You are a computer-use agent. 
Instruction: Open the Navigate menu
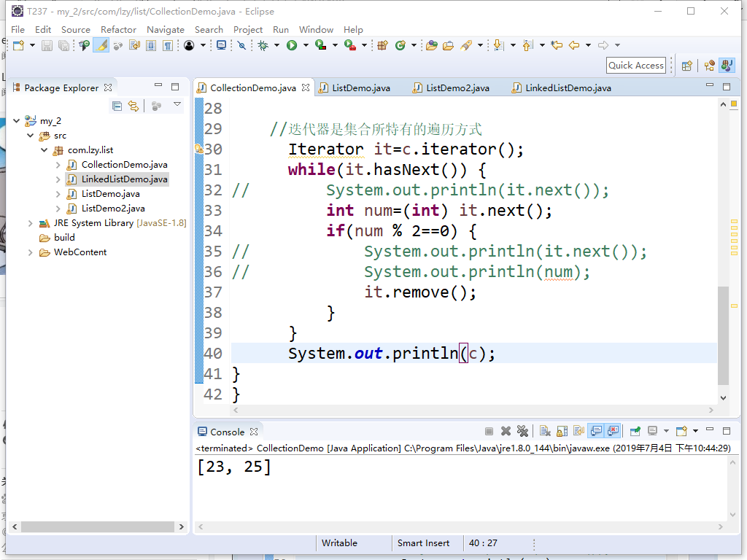(166, 29)
